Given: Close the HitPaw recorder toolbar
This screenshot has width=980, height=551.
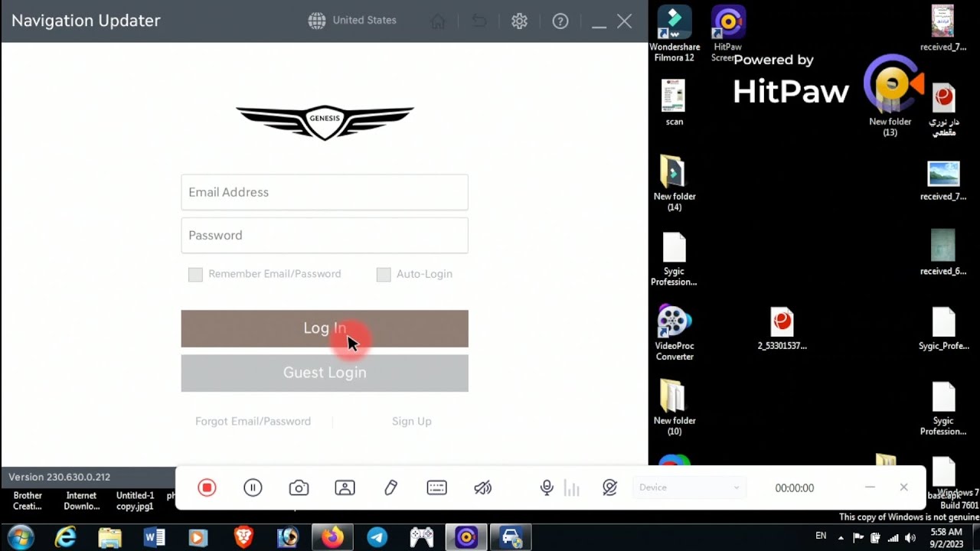Looking at the screenshot, I should tap(903, 487).
